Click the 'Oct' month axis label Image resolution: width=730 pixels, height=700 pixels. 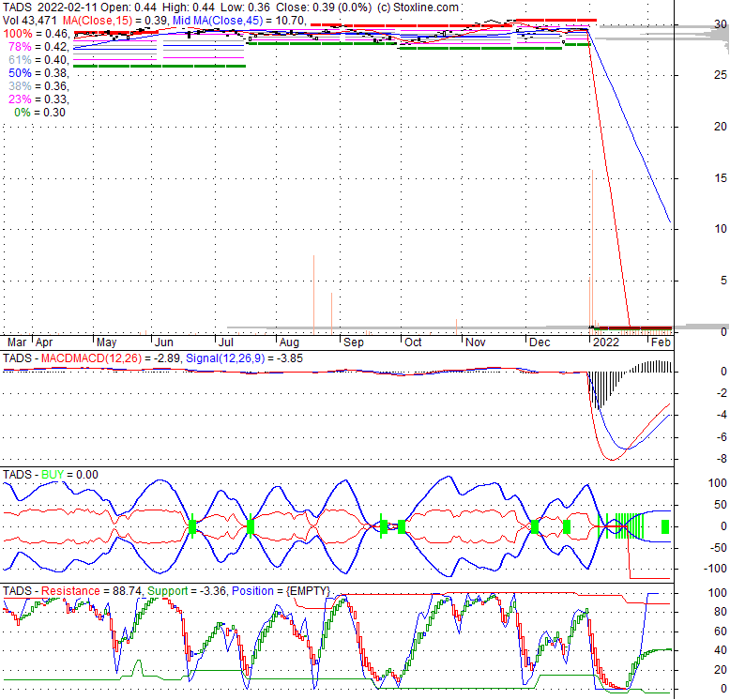[x=413, y=342]
